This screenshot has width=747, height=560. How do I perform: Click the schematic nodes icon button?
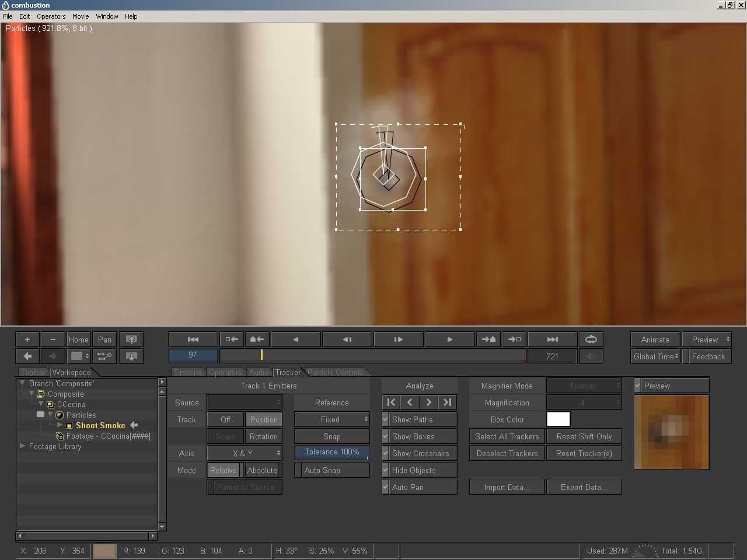[x=104, y=356]
